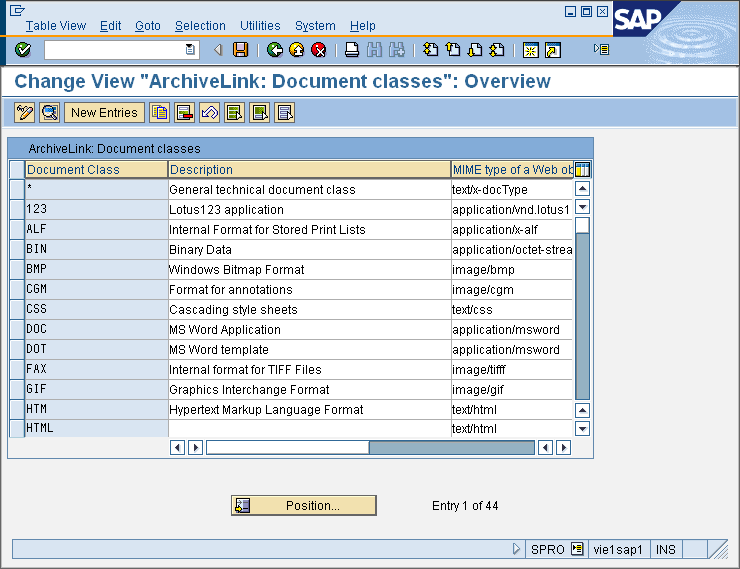This screenshot has width=740, height=569.
Task: Click the Delete row icon
Action: pyautogui.click(x=185, y=113)
